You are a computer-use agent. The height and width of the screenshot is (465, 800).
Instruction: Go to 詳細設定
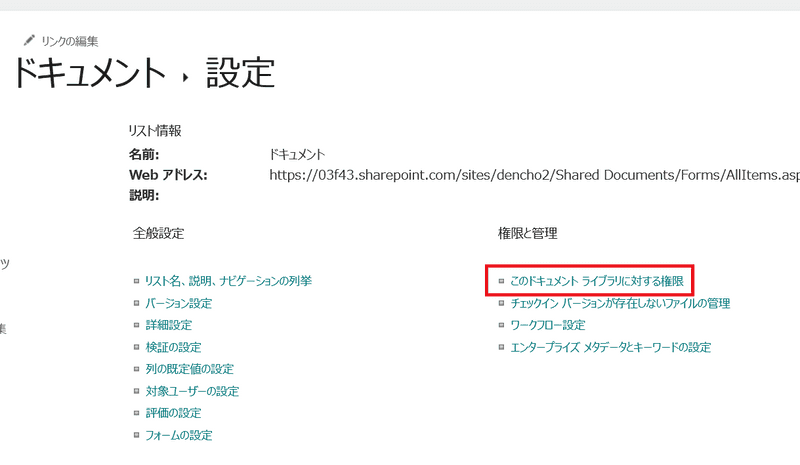click(x=168, y=325)
